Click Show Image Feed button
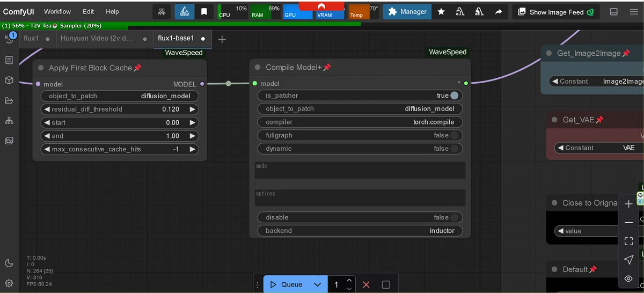 click(x=555, y=12)
